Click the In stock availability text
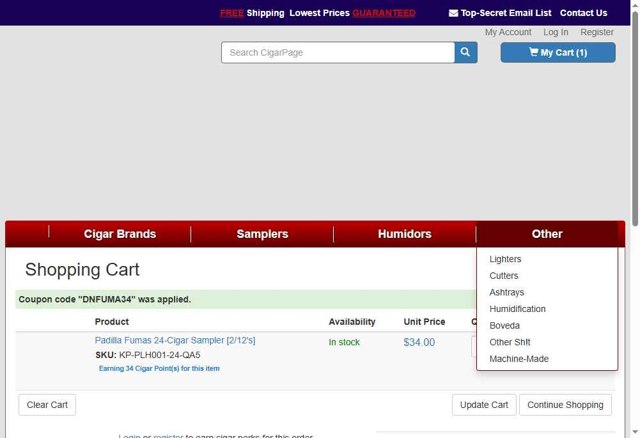The image size is (640, 438). 344,342
